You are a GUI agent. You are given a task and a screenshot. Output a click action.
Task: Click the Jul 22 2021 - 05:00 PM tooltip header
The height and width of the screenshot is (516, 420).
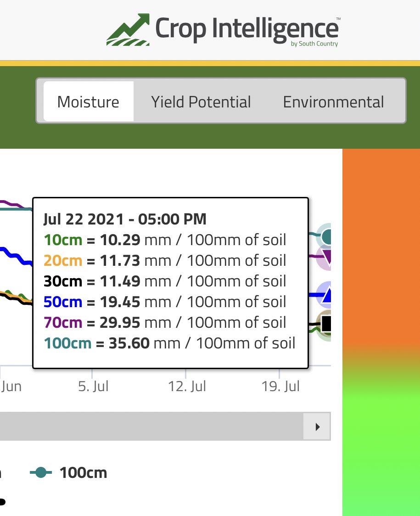125,219
